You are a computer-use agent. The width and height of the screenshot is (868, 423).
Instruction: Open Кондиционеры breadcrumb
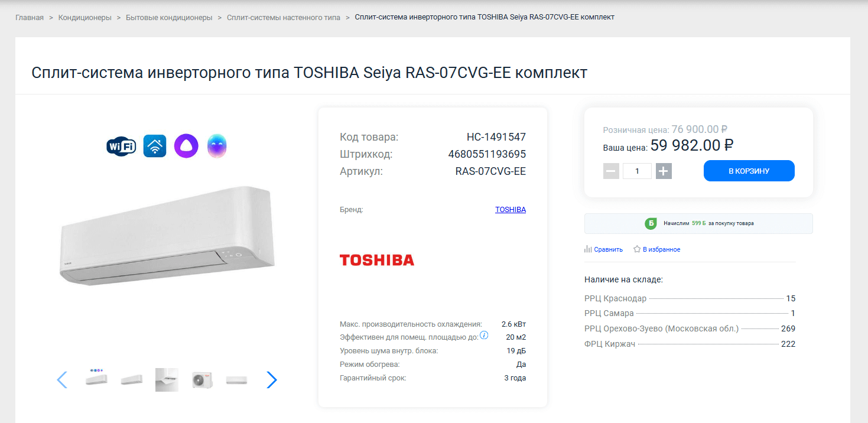pos(85,18)
